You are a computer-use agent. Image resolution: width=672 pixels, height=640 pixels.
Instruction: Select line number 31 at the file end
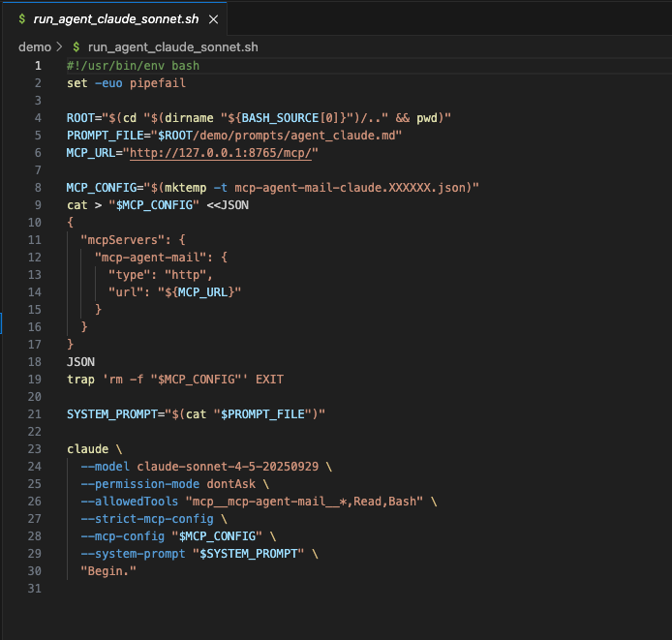(x=38, y=589)
